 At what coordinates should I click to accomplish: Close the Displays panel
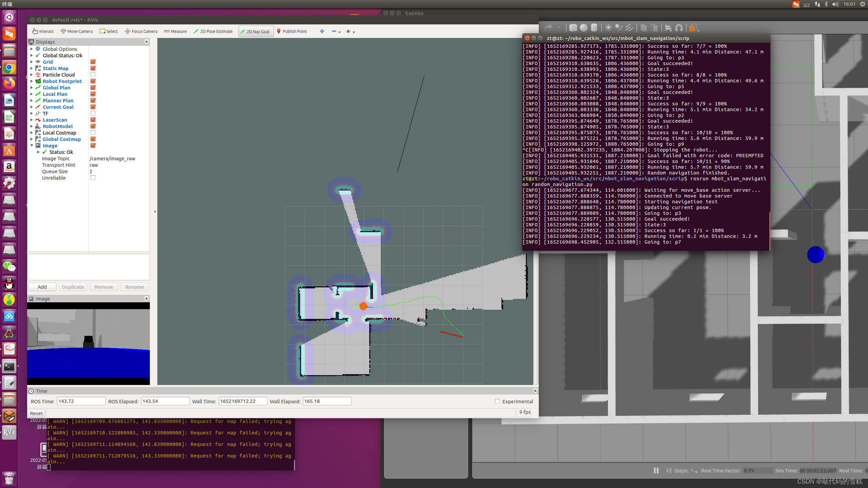146,42
